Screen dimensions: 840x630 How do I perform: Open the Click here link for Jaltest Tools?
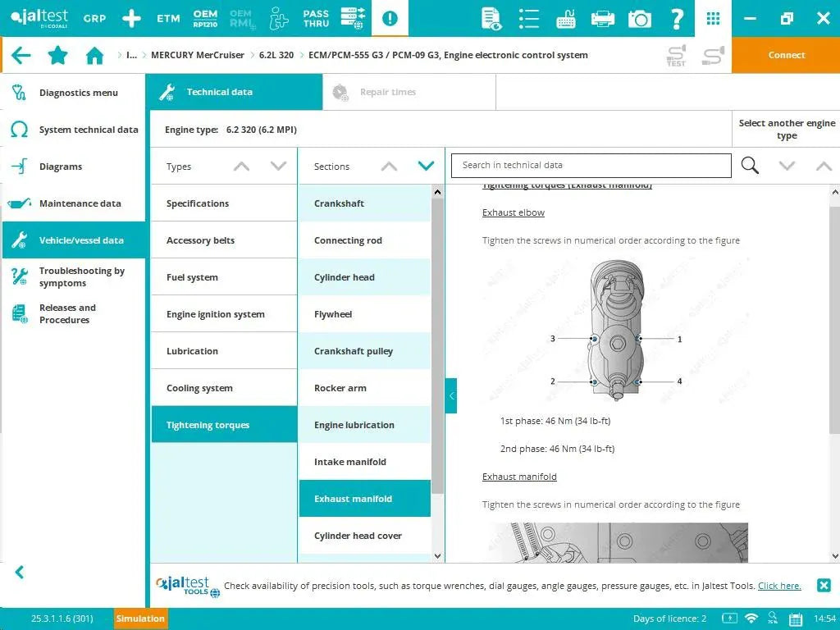(x=778, y=586)
